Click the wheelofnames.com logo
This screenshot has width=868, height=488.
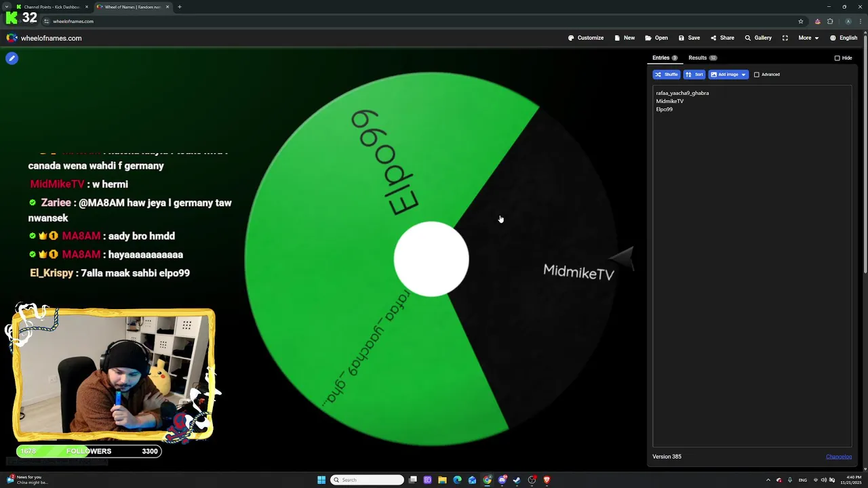pos(44,38)
